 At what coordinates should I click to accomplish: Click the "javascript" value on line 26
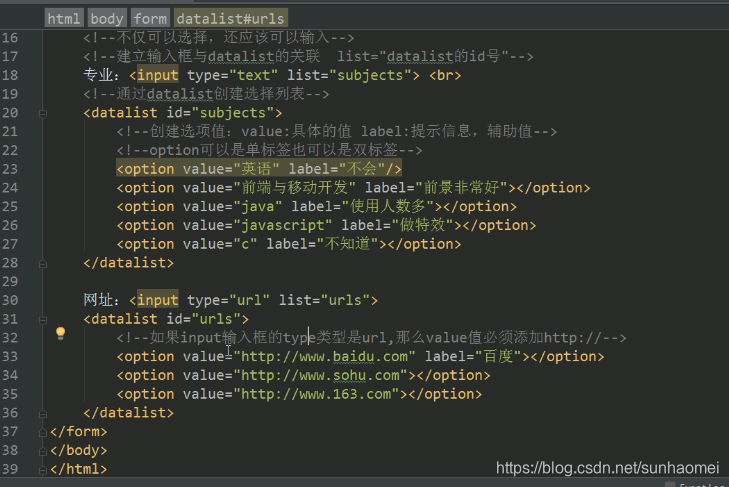pos(282,225)
